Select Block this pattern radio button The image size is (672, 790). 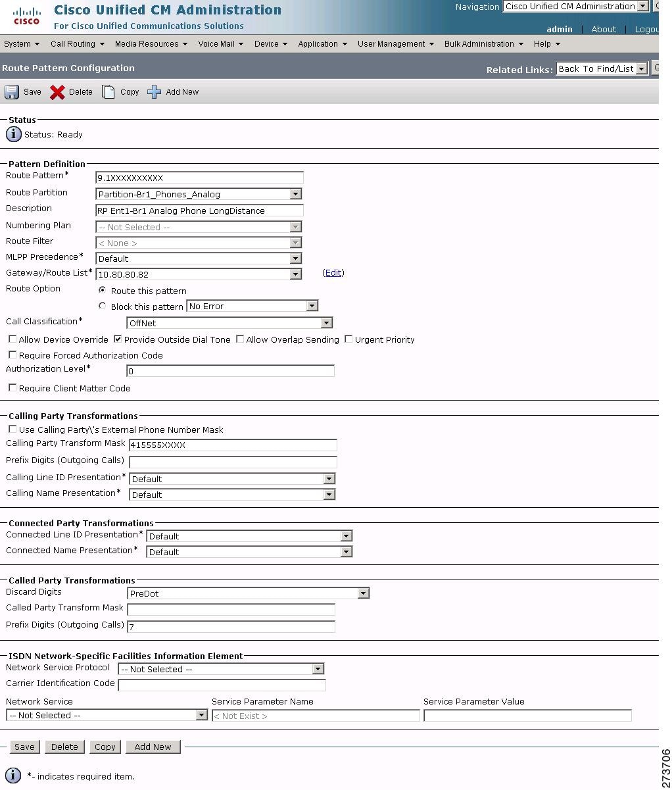[x=102, y=306]
